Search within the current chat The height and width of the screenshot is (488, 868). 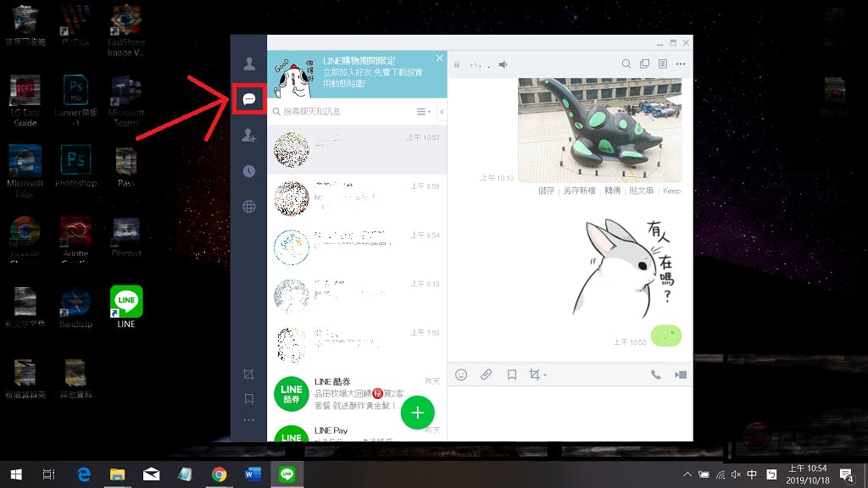pyautogui.click(x=626, y=64)
